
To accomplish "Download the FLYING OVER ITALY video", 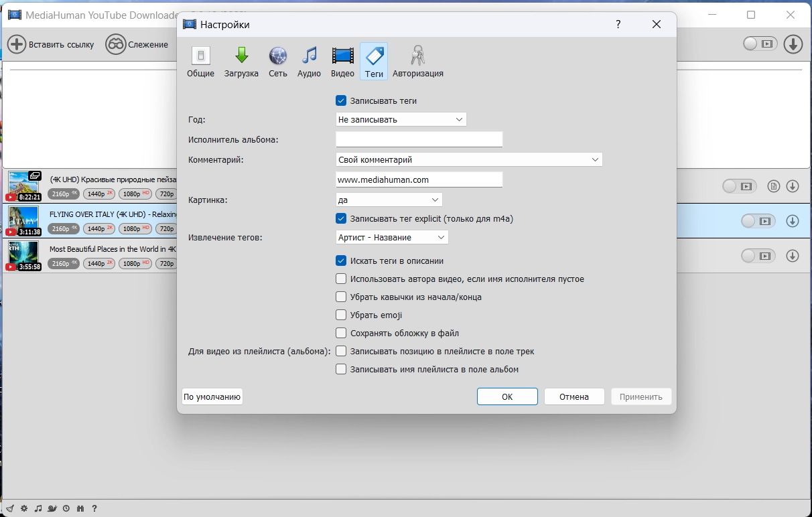I will click(x=793, y=221).
